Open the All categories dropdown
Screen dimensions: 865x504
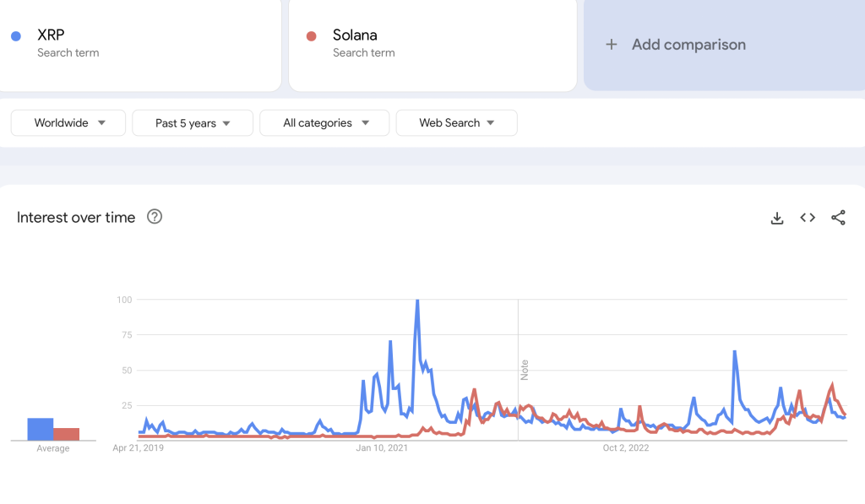point(324,122)
